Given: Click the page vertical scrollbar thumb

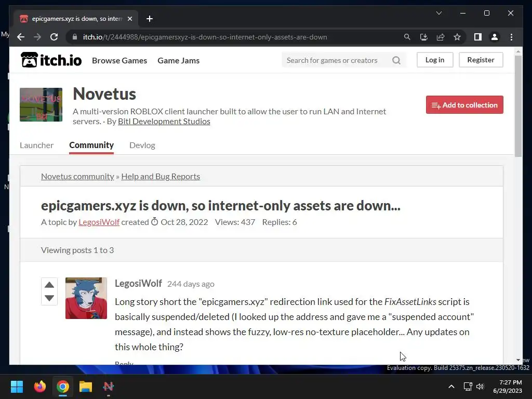Looking at the screenshot, I should click(518, 106).
